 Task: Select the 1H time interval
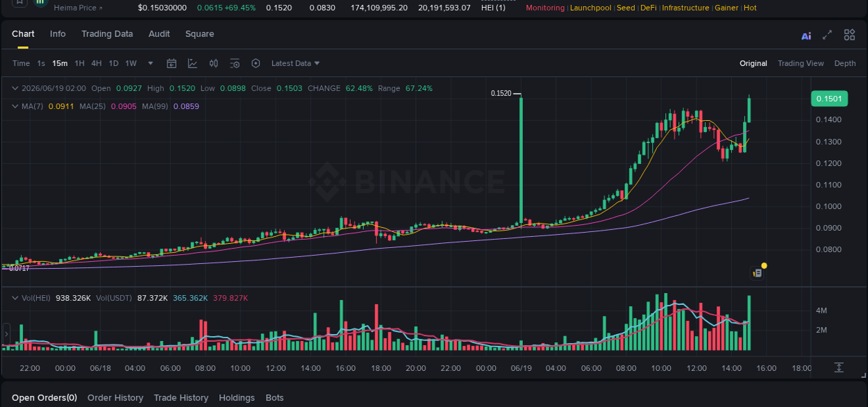point(80,63)
